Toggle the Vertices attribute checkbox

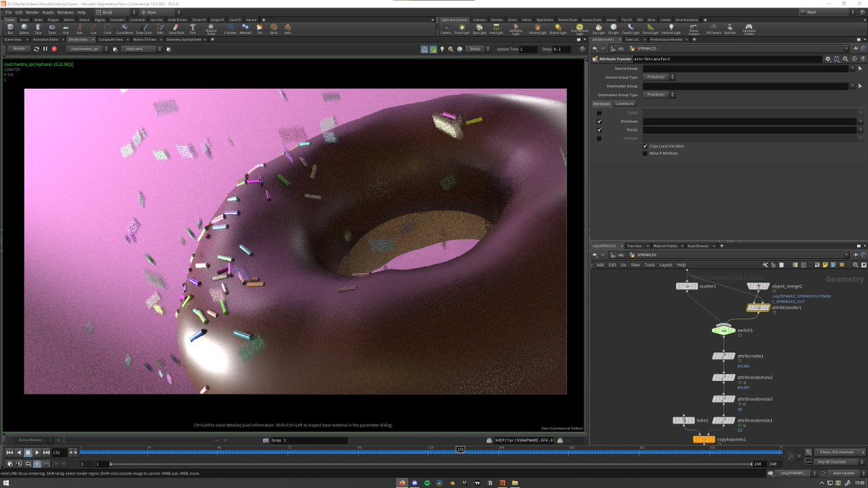(599, 138)
